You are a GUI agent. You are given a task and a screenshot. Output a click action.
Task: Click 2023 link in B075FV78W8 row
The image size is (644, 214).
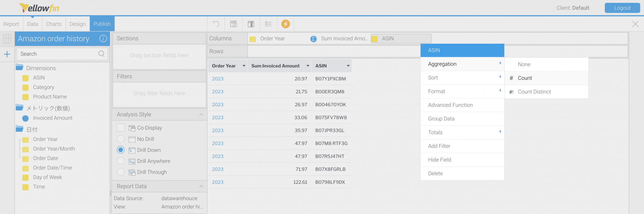pyautogui.click(x=218, y=118)
